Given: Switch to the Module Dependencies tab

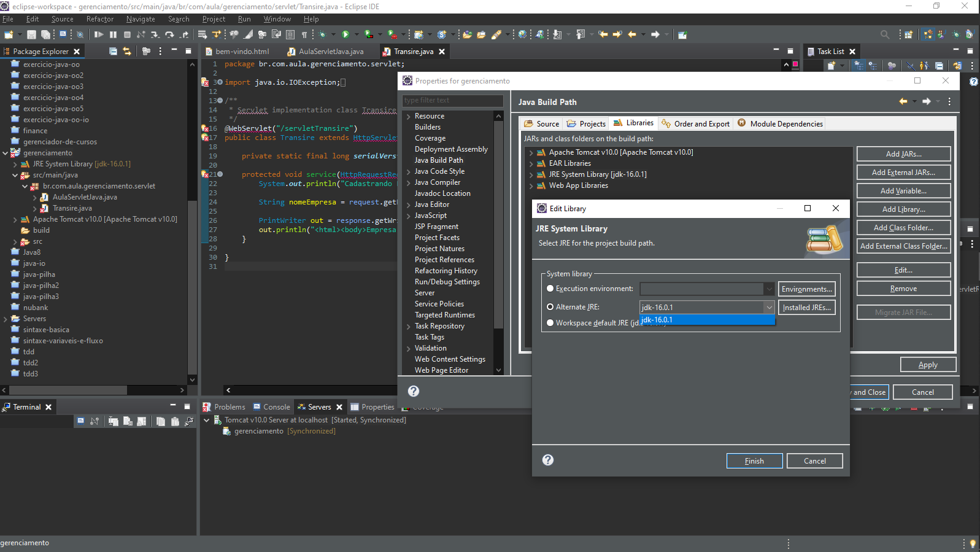Looking at the screenshot, I should coord(780,123).
